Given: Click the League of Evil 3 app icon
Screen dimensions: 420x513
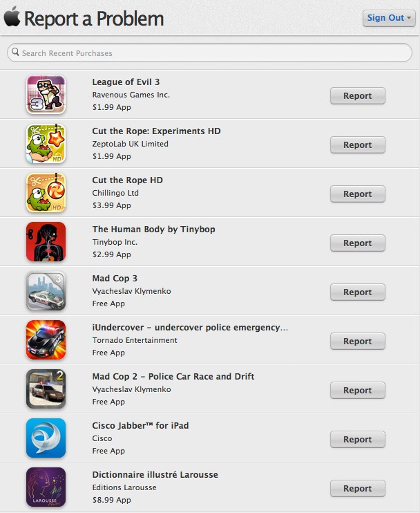Looking at the screenshot, I should (46, 95).
